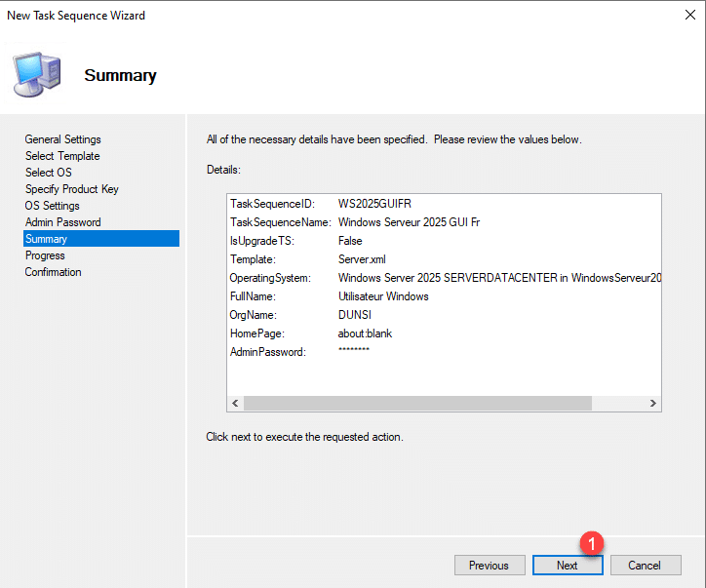Select the highlighted Summary step
This screenshot has height=588, width=706.
pyautogui.click(x=46, y=239)
